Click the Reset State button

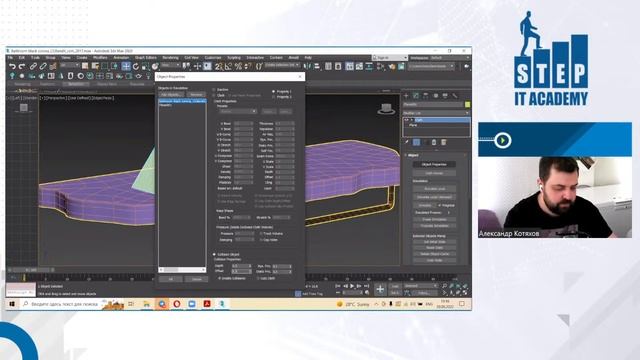point(434,247)
